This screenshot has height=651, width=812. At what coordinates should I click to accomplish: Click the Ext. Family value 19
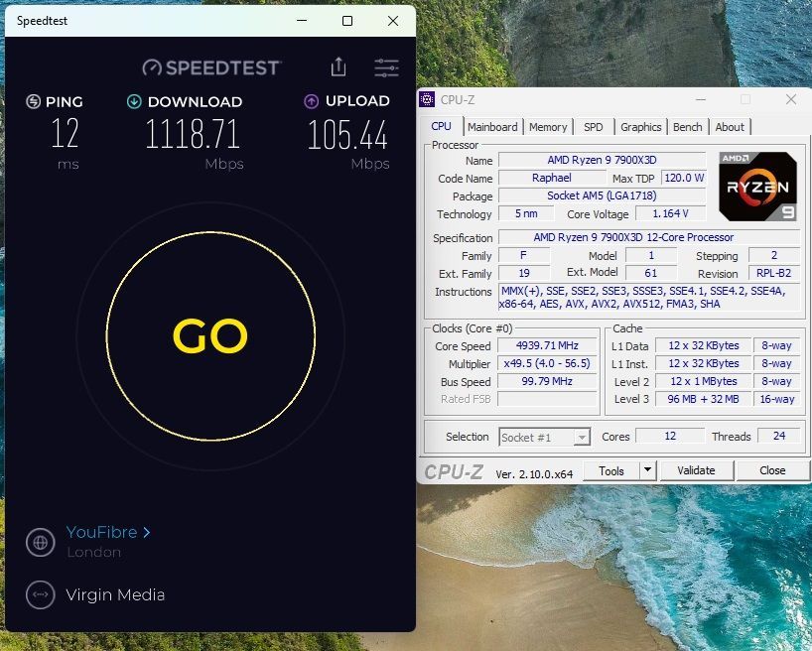click(524, 273)
